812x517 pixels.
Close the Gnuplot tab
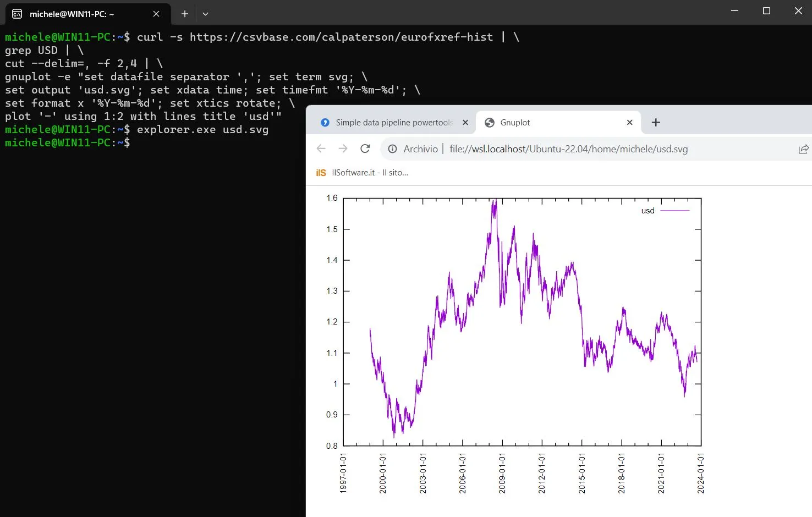629,122
